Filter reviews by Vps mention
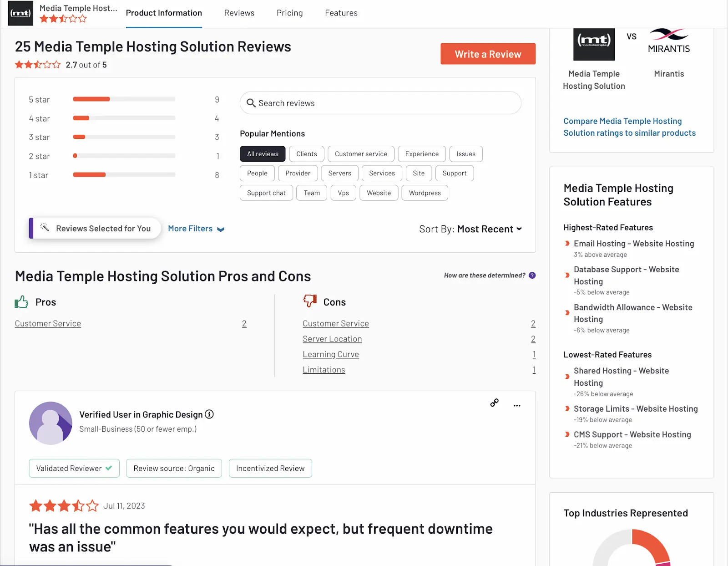Image resolution: width=728 pixels, height=566 pixels. click(x=343, y=193)
